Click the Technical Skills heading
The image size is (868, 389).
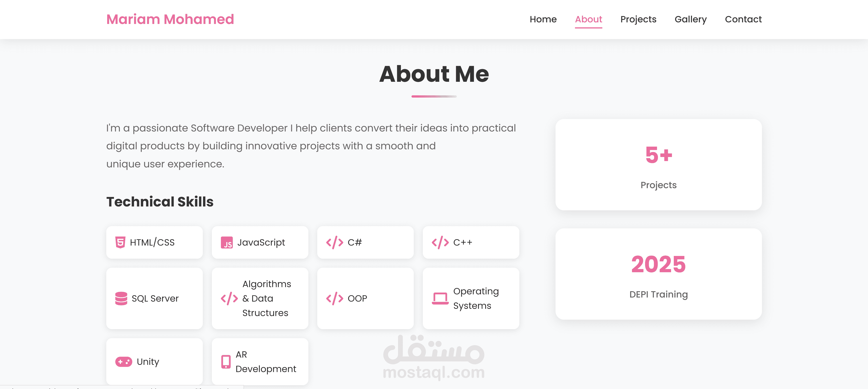[160, 202]
